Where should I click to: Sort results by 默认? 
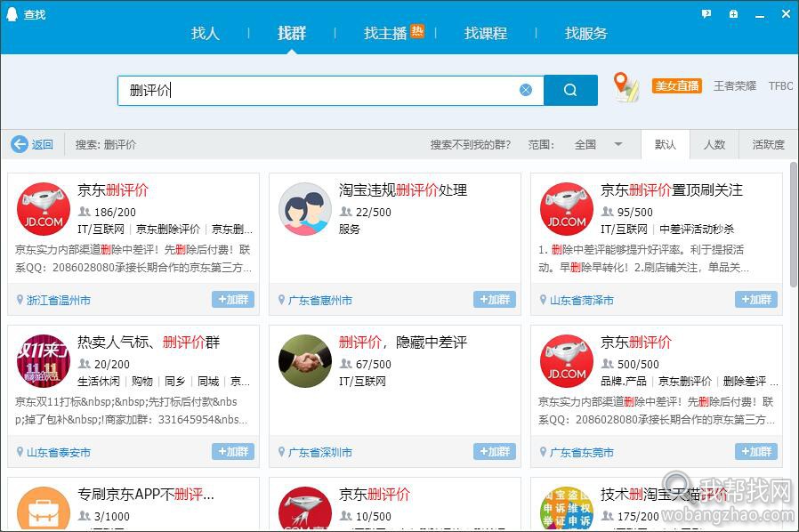point(665,144)
